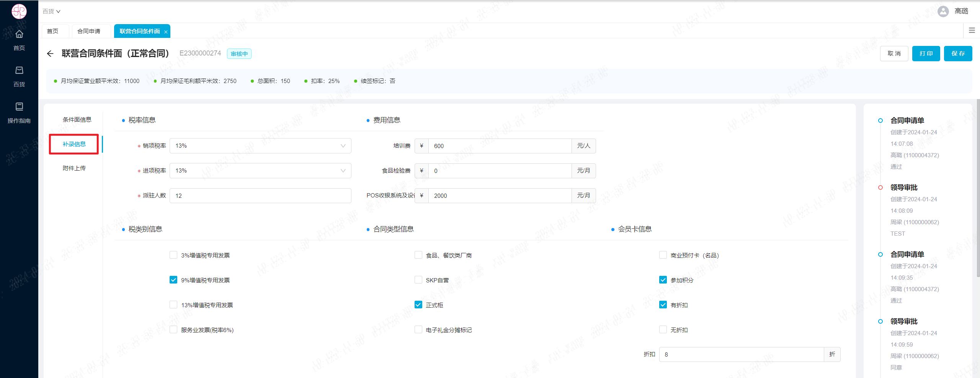Click the 折扣 value field
The height and width of the screenshot is (378, 980).
742,355
